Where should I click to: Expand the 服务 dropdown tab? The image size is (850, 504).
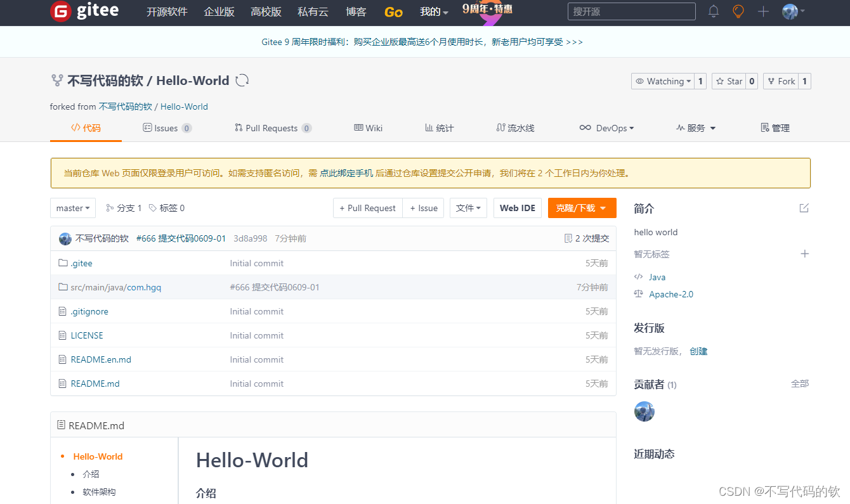click(x=696, y=128)
